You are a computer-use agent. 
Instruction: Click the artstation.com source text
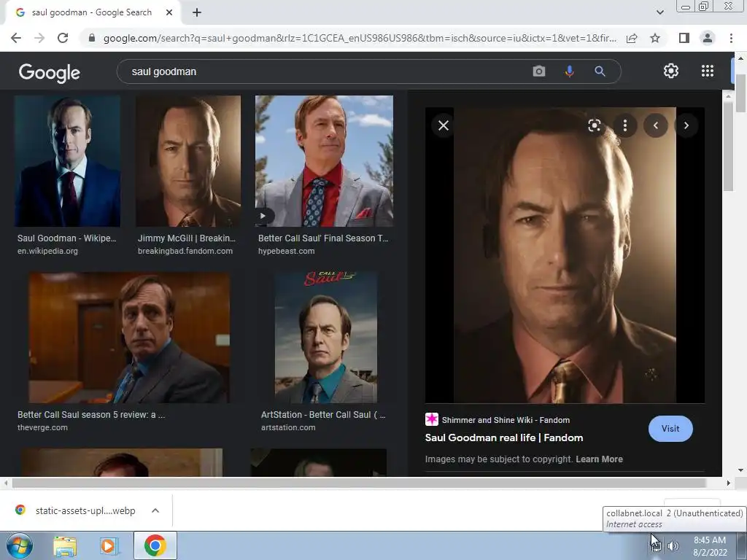click(288, 427)
